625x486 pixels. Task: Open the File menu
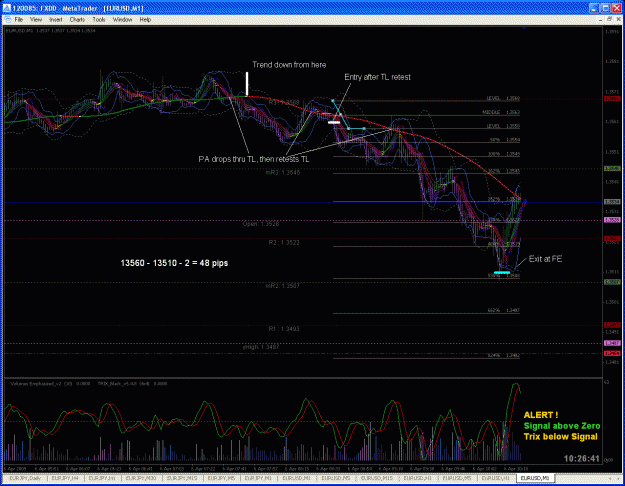(x=19, y=20)
